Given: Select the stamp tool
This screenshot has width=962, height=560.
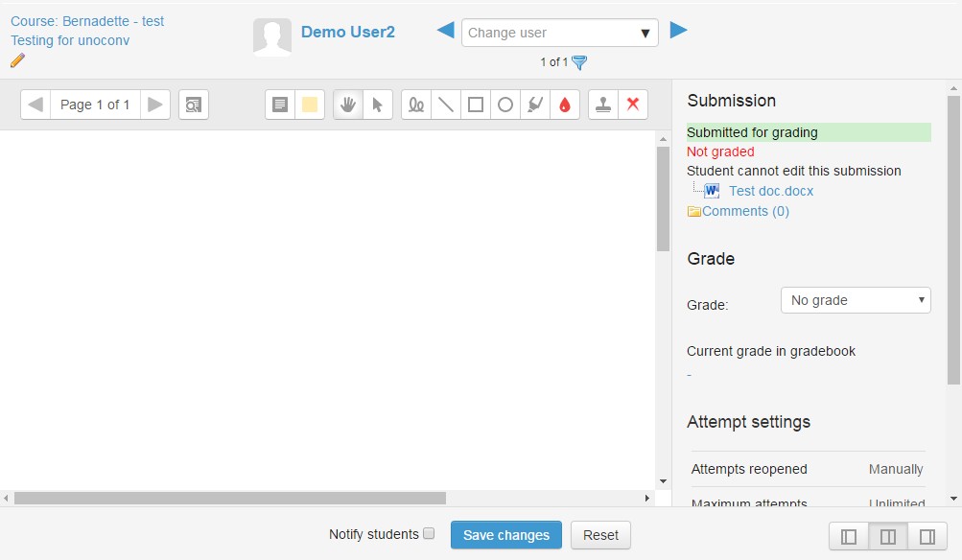Looking at the screenshot, I should [x=603, y=105].
